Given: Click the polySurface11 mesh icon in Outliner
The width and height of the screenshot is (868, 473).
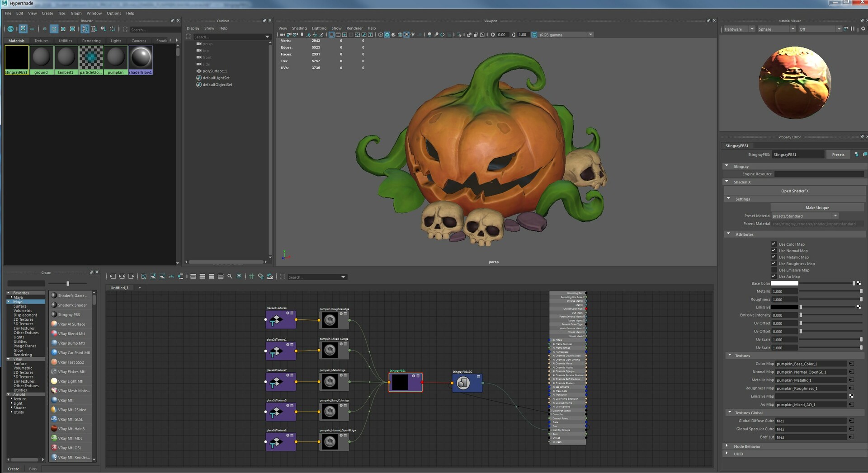Looking at the screenshot, I should tap(199, 71).
